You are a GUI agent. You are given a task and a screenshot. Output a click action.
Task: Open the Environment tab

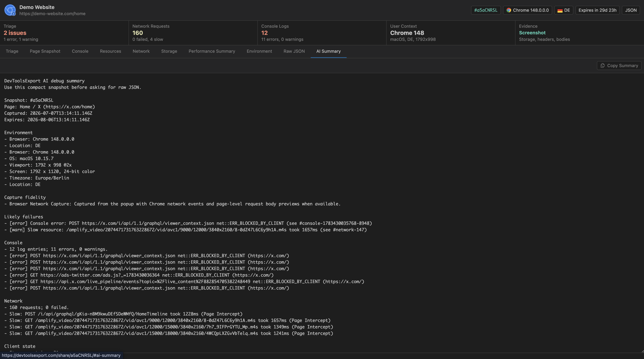click(x=259, y=51)
